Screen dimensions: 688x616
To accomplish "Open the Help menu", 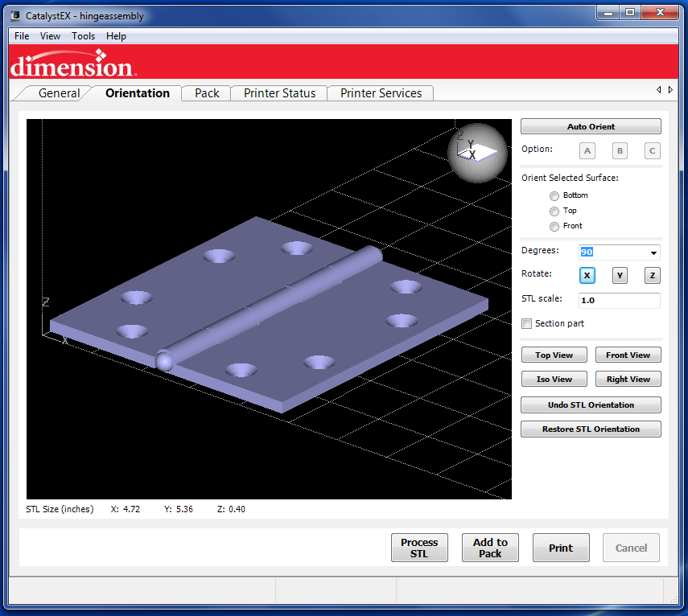I will [x=116, y=36].
